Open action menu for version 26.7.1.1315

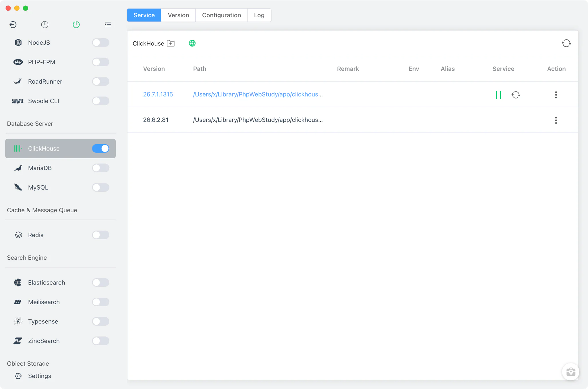(556, 95)
